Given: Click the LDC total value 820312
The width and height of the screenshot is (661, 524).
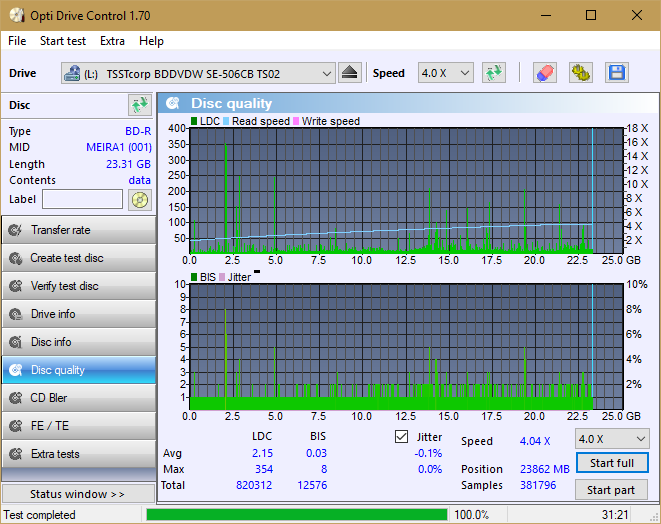Looking at the screenshot, I should point(254,485).
